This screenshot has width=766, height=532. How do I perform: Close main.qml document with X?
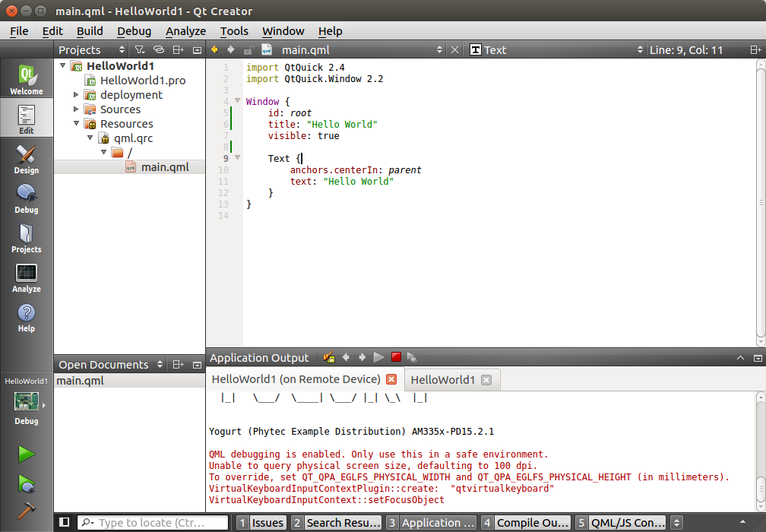[454, 50]
